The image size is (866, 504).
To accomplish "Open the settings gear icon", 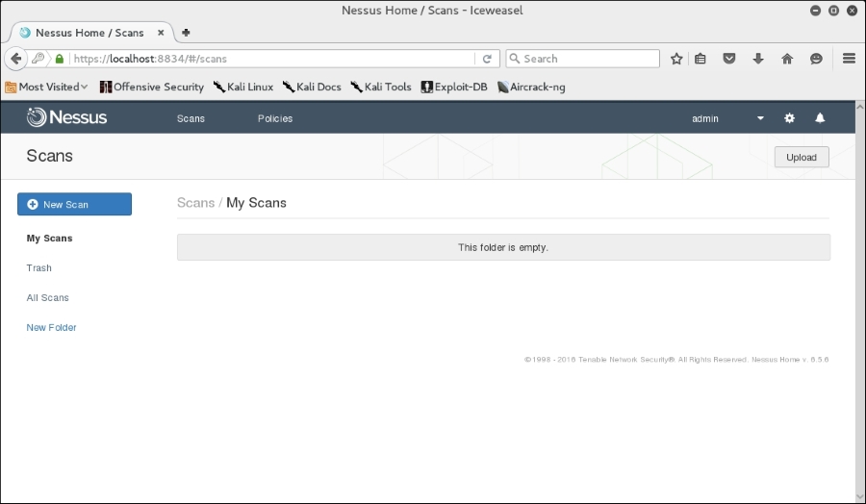I will click(x=789, y=117).
